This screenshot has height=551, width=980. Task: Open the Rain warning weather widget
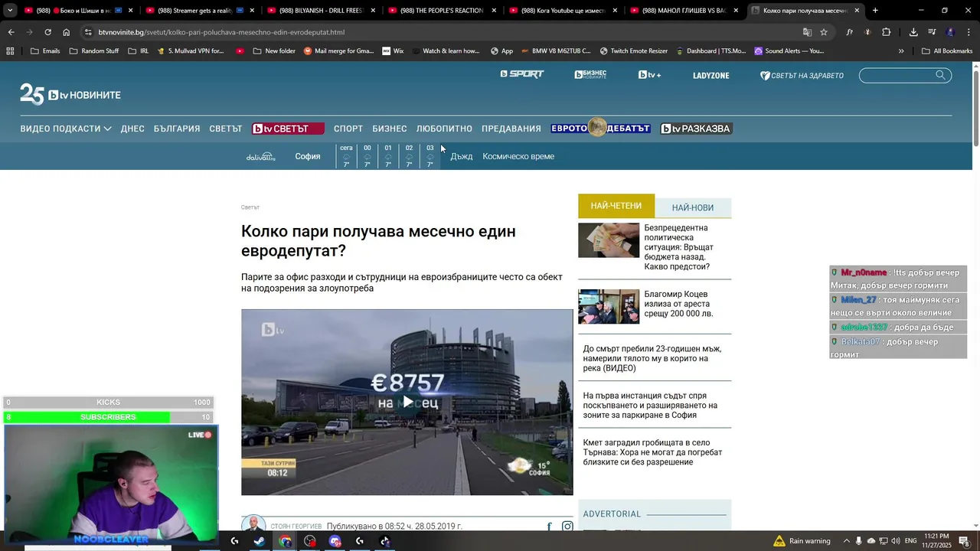point(802,541)
